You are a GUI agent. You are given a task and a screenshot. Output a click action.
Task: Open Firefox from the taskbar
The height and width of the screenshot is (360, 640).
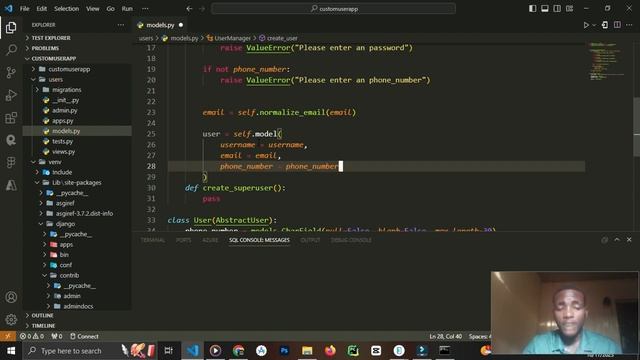330,351
